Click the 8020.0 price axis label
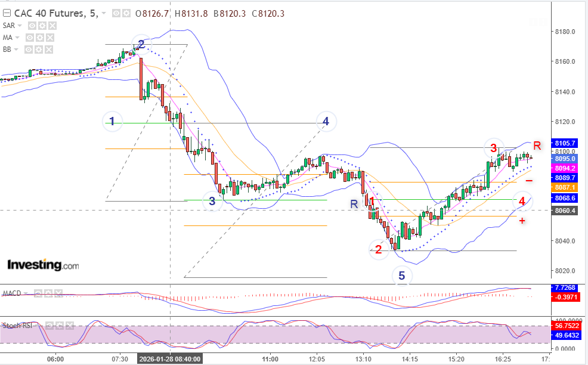This screenshot has width=588, height=365. coord(565,271)
